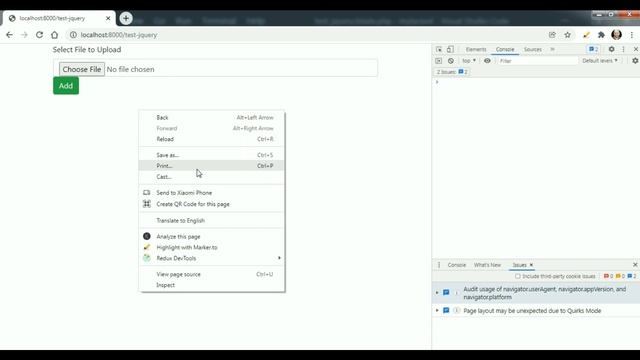640x360 pixels.
Task: Open the Marker.to highlighter extension
Action: 586,35
